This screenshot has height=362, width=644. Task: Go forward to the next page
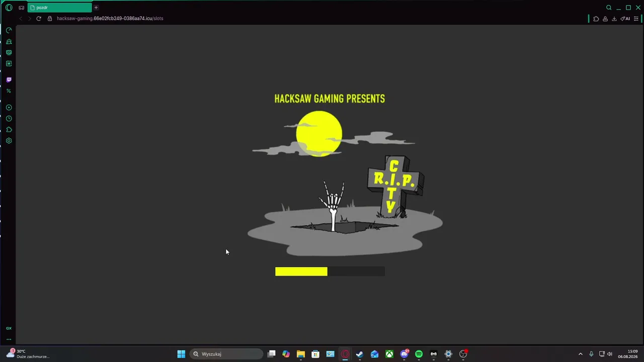point(30,19)
